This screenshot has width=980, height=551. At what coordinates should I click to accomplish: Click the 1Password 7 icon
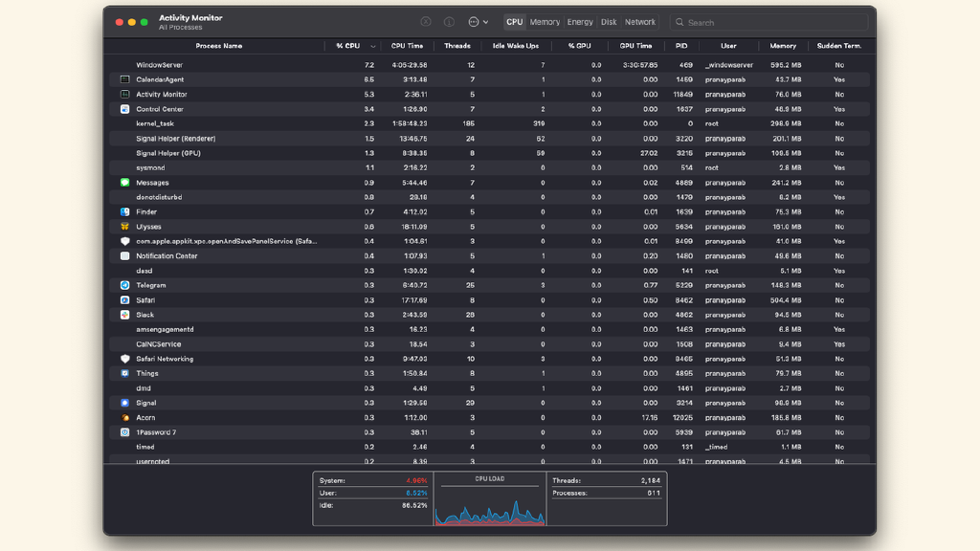124,432
